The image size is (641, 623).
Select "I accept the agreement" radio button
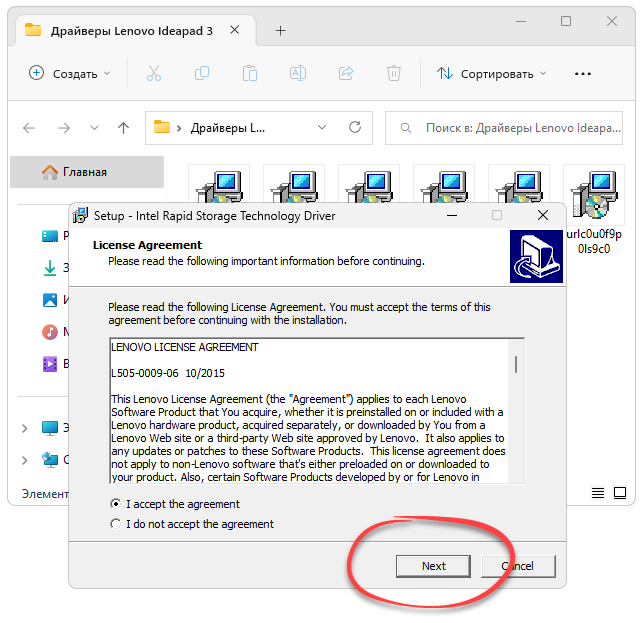pyautogui.click(x=116, y=504)
